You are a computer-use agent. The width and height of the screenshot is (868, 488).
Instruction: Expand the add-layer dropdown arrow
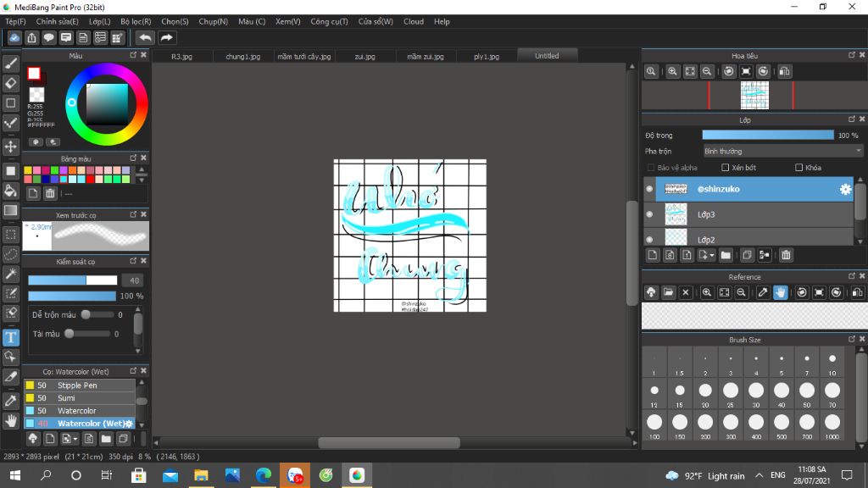[x=712, y=255]
